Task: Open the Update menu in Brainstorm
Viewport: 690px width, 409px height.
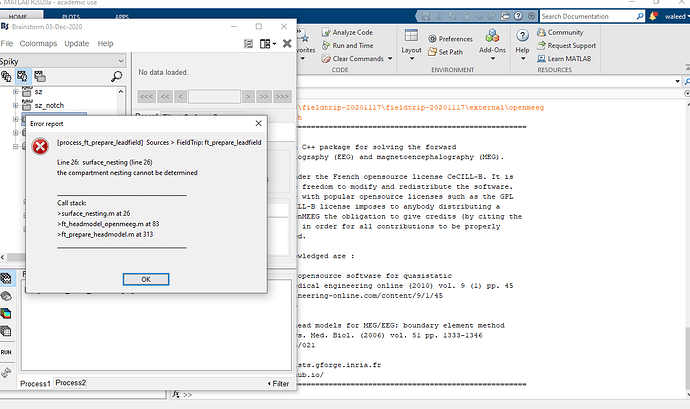Action: click(x=77, y=44)
